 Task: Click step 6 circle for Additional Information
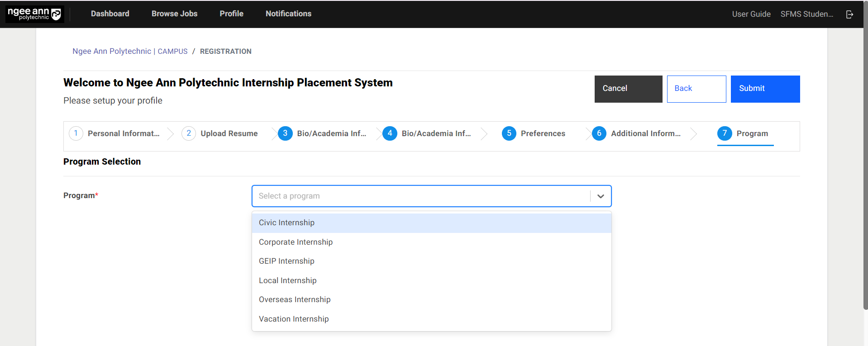point(599,133)
